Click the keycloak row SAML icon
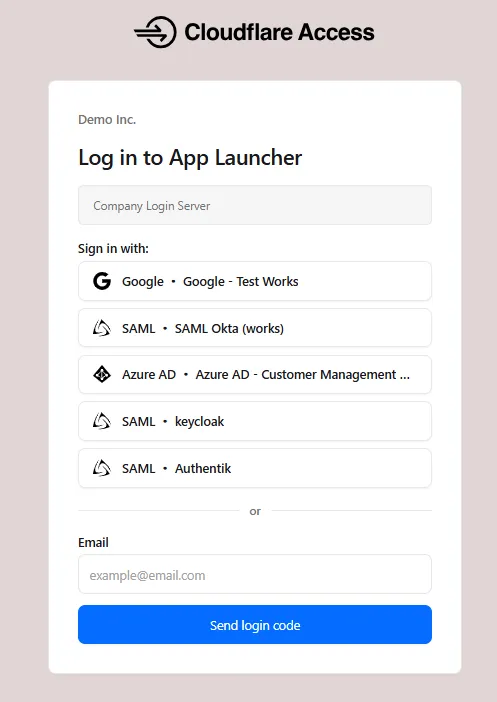The width and height of the screenshot is (497, 702). click(102, 421)
